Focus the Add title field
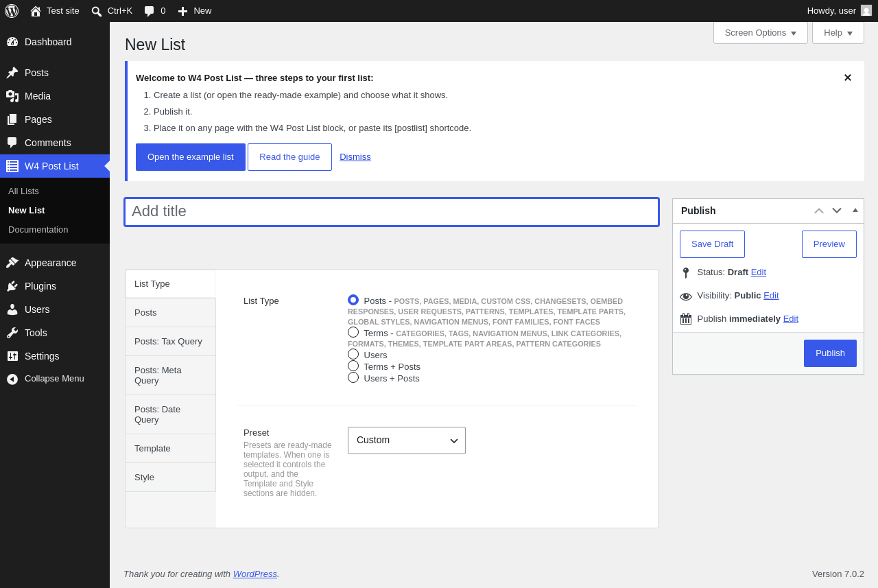Viewport: 878px width, 588px height. tap(392, 212)
